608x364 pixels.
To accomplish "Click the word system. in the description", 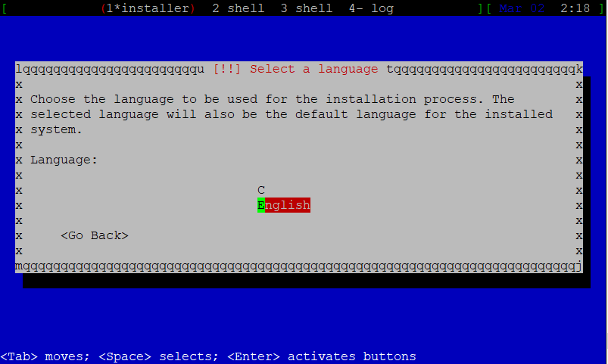I will pos(56,129).
